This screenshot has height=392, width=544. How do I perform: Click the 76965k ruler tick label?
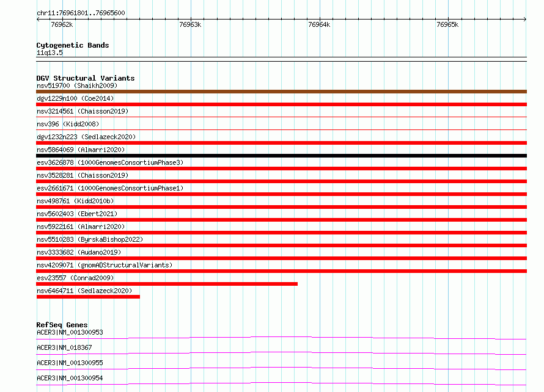coord(447,24)
